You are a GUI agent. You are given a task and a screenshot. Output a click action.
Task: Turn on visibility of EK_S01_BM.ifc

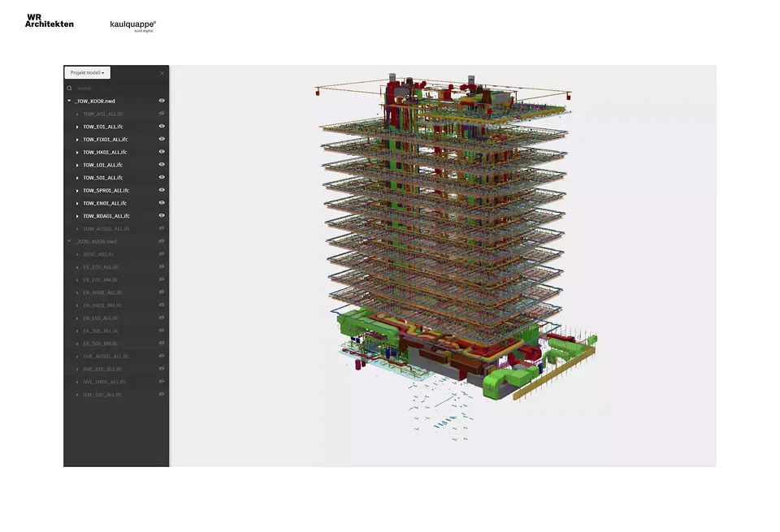point(162,343)
